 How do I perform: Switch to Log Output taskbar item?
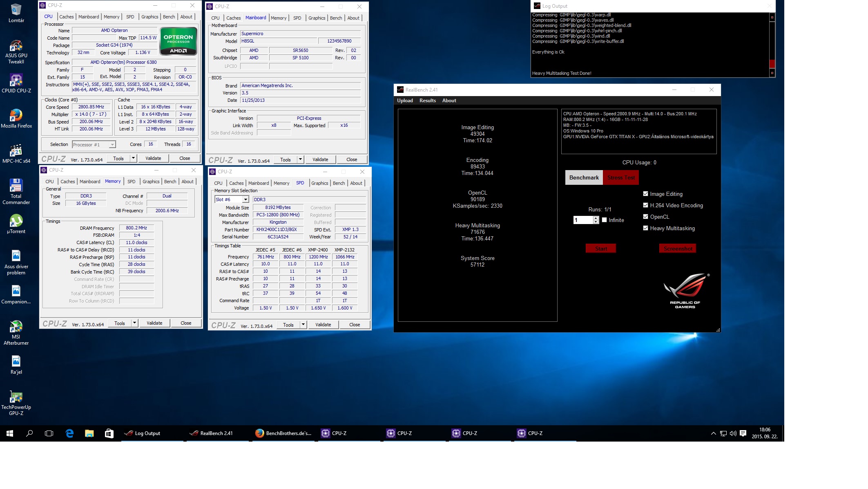152,433
